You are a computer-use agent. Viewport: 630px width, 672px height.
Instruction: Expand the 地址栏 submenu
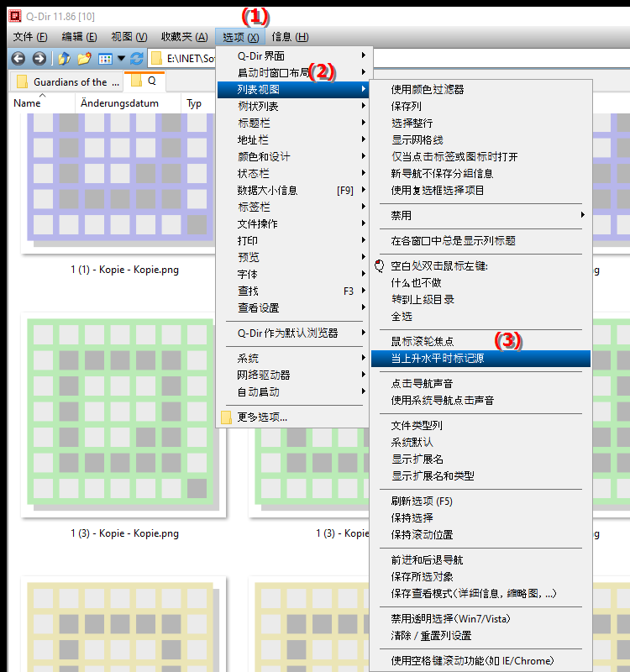[293, 139]
